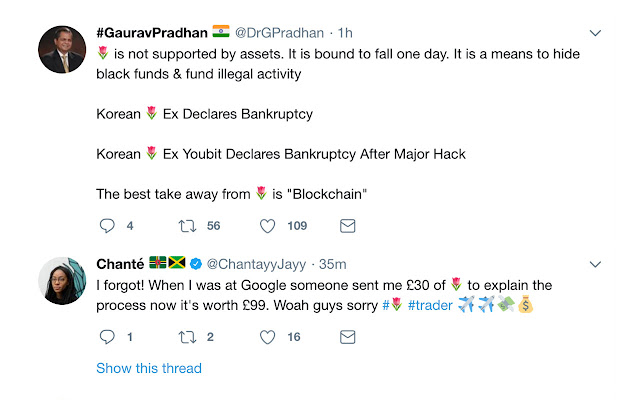This screenshot has width=640, height=400.
Task: Expand more options on GauravPradhan's tweet
Action: coord(596,32)
